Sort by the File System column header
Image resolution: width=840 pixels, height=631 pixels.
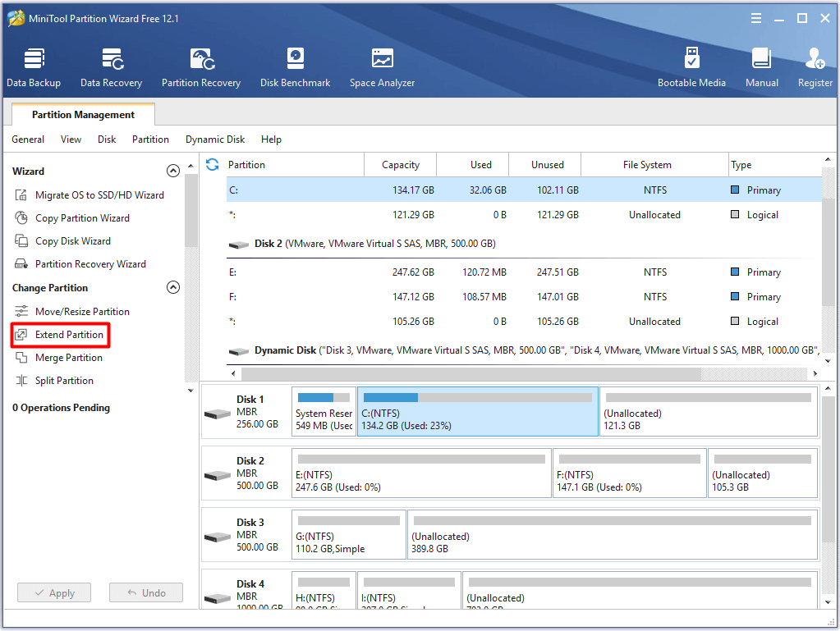point(654,165)
